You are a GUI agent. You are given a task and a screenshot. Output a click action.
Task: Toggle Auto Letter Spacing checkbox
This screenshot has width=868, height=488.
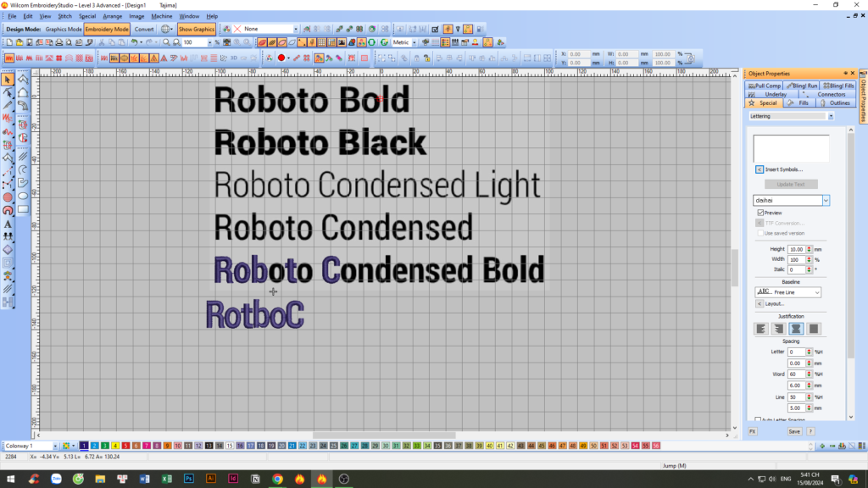(x=758, y=420)
